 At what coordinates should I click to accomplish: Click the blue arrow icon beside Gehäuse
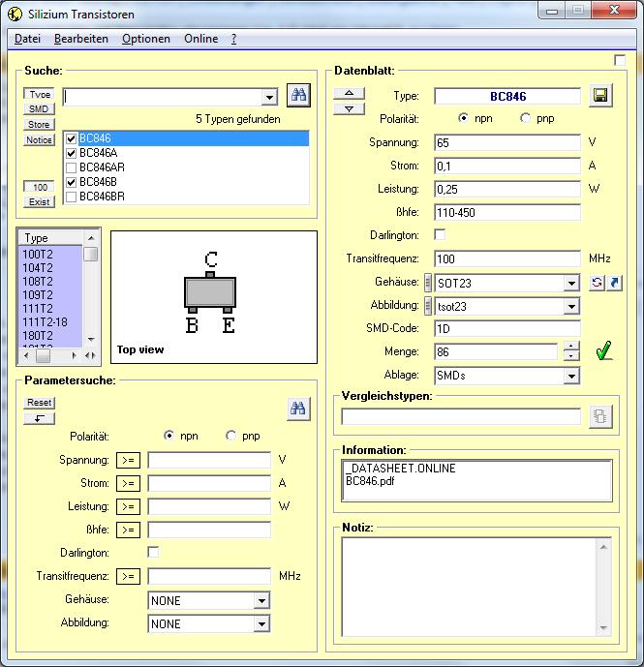pos(614,283)
